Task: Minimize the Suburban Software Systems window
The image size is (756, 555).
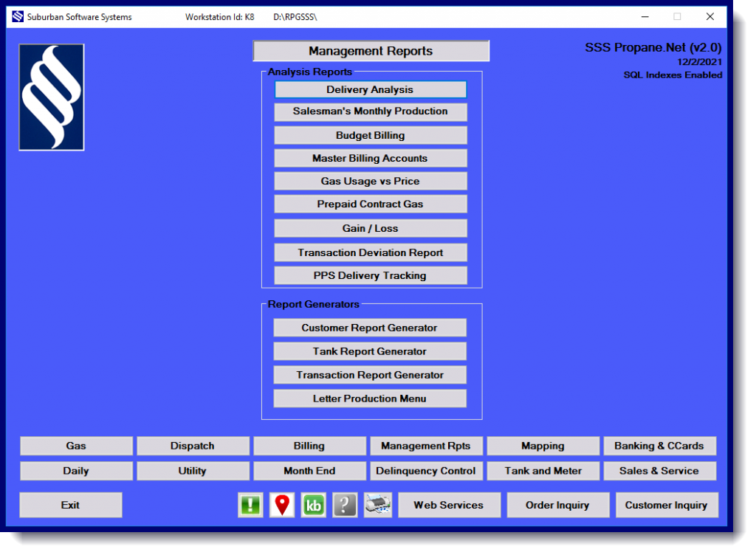Action: click(645, 16)
